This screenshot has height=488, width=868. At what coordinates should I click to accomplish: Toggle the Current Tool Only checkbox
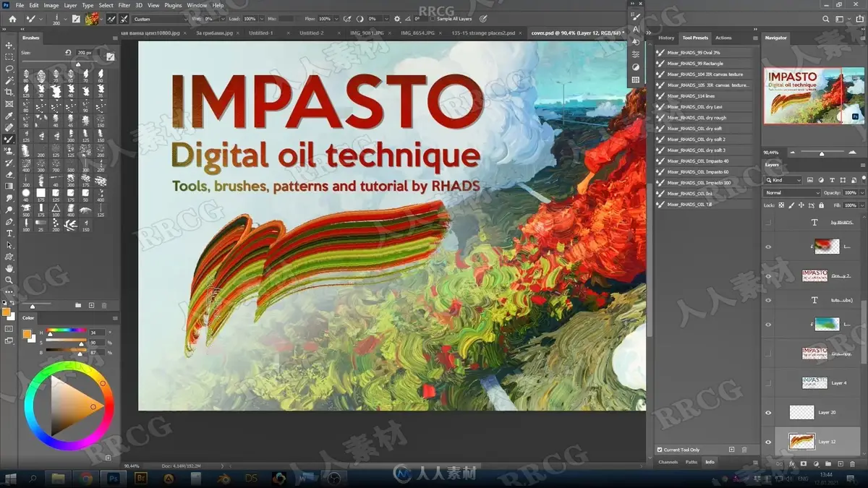pos(660,450)
